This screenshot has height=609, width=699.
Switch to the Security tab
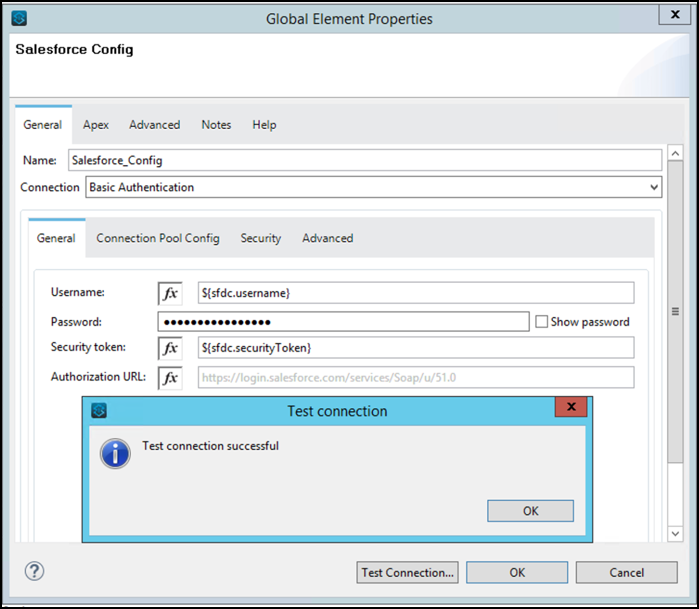[x=261, y=238]
